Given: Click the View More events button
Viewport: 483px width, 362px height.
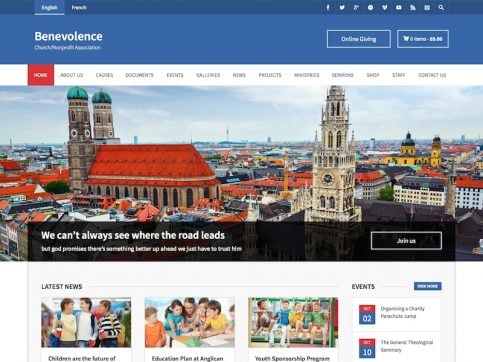Looking at the screenshot, I should (428, 286).
